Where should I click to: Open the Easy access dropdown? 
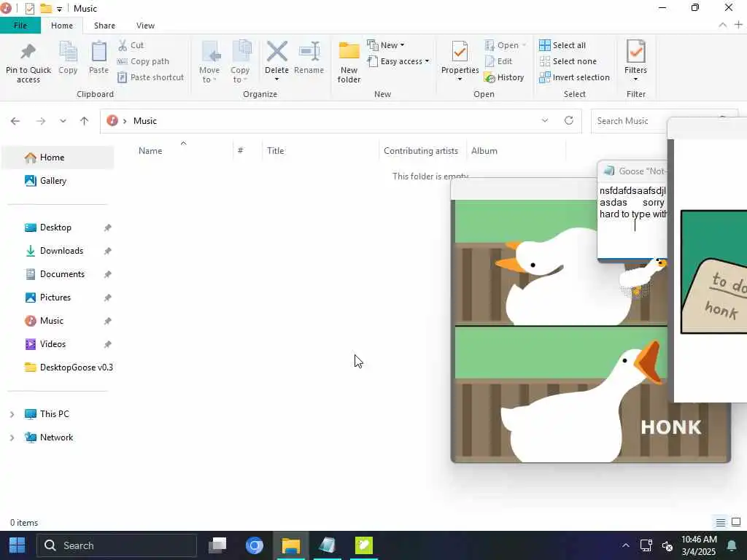398,61
